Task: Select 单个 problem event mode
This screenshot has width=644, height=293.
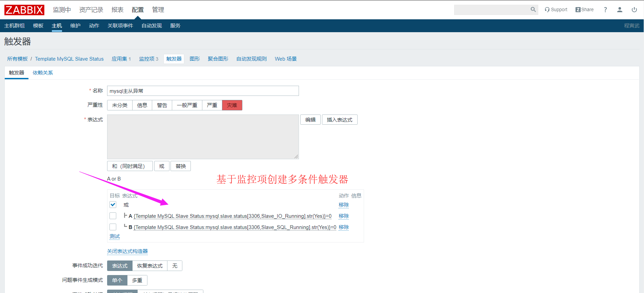Action: tap(117, 280)
